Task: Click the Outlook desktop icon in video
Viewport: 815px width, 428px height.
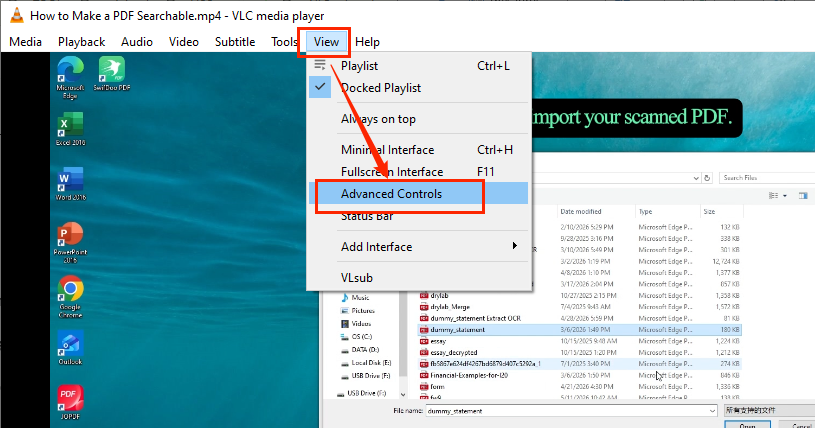Action: (70, 348)
